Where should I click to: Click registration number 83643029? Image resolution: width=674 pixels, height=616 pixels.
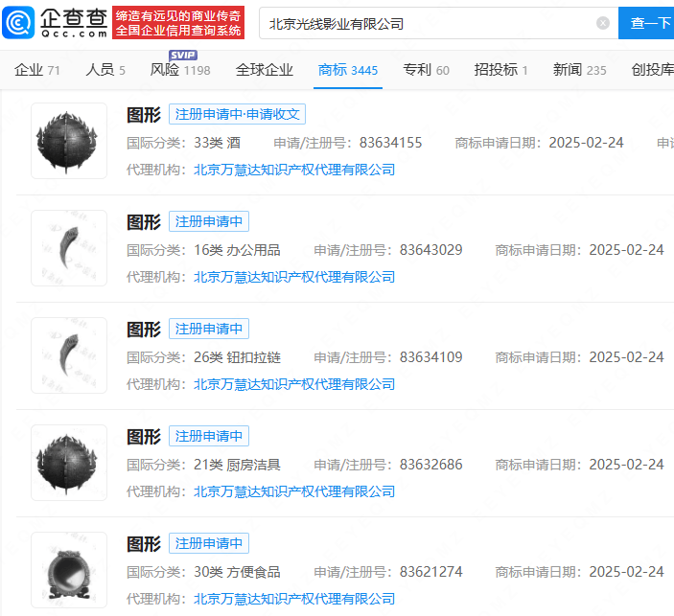[x=431, y=250]
